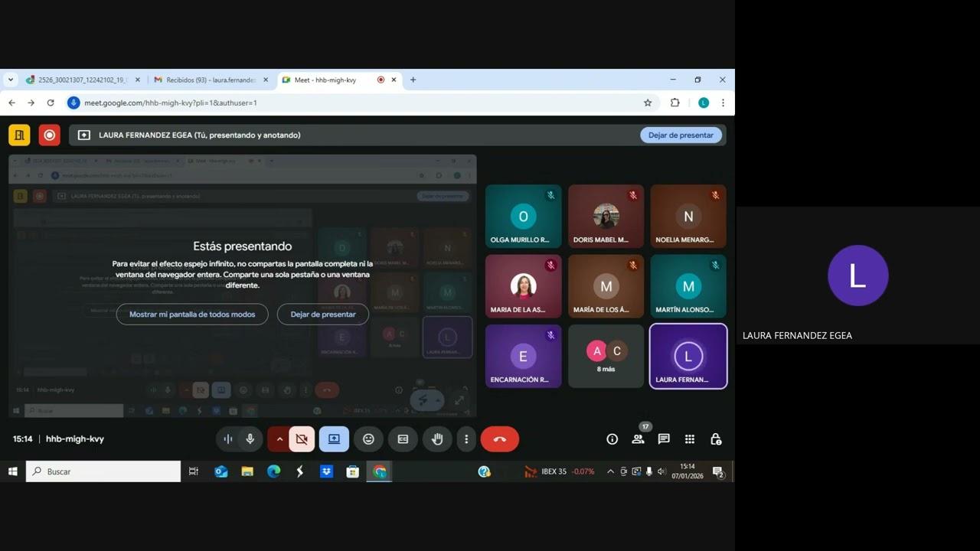The image size is (980, 551).
Task: Open meeting details info icon
Action: pyautogui.click(x=612, y=439)
